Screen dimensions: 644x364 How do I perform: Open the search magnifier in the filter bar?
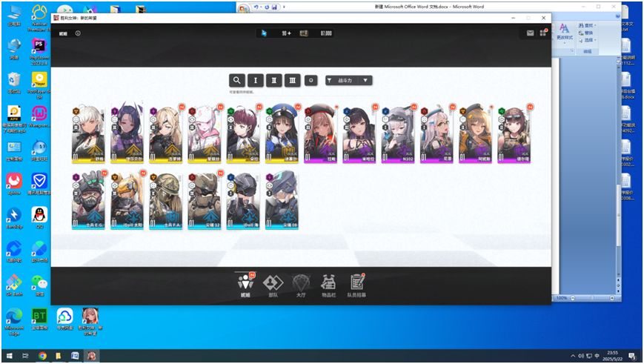pyautogui.click(x=237, y=80)
